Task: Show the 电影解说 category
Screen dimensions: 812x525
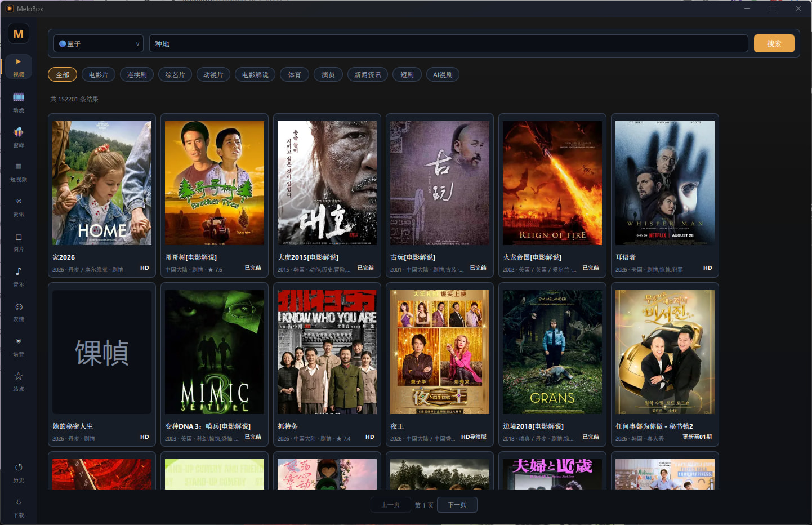Action: click(x=255, y=74)
